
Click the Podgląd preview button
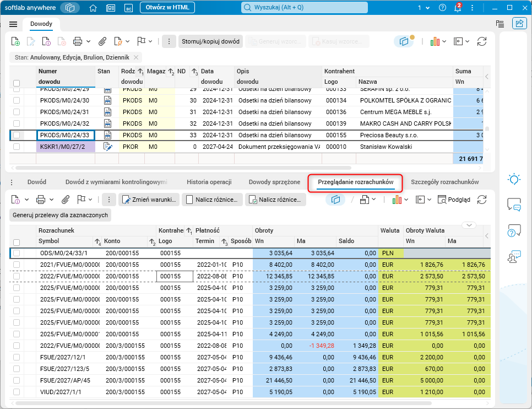[x=454, y=200]
